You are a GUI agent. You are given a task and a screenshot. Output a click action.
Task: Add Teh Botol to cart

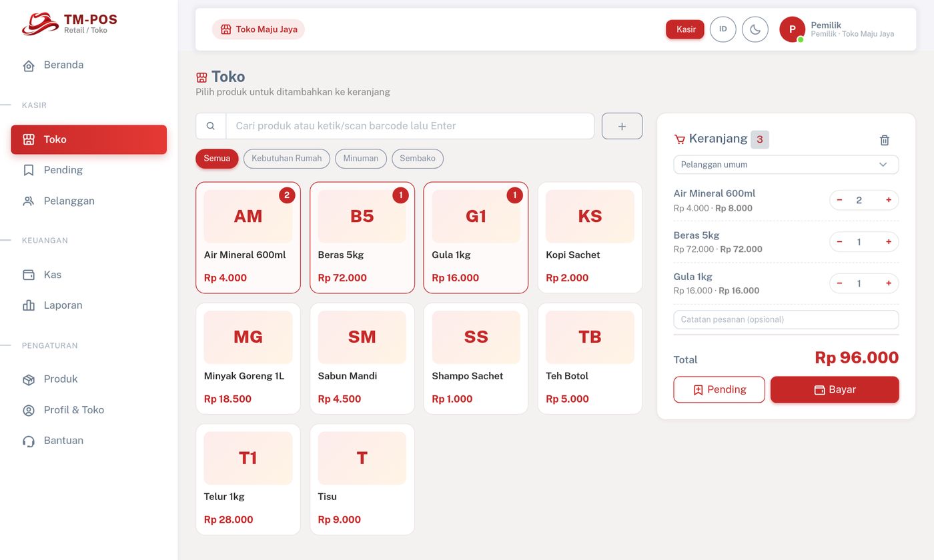pyautogui.click(x=590, y=359)
